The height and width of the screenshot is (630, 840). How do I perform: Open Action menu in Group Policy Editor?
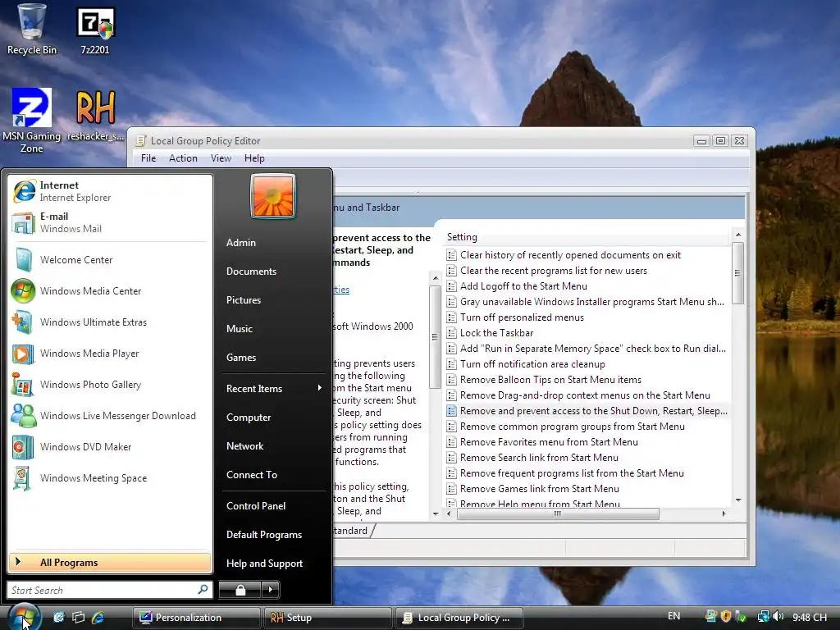[x=183, y=158]
